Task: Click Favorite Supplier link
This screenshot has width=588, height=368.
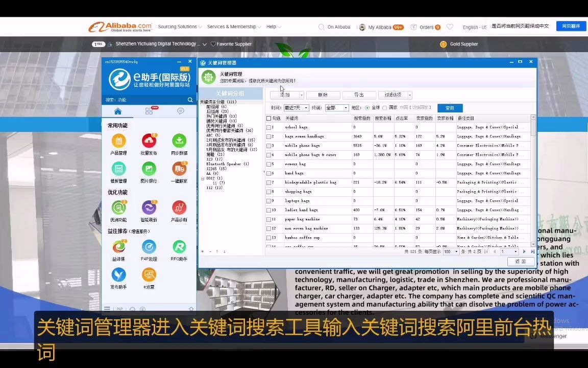Action: point(231,44)
